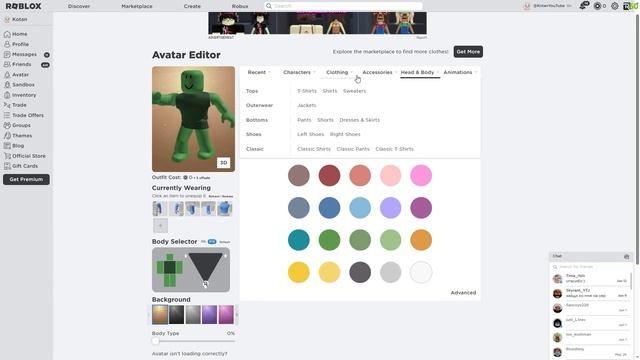Choose Classic Shirts under Classic
The image size is (640, 360).
click(x=314, y=149)
